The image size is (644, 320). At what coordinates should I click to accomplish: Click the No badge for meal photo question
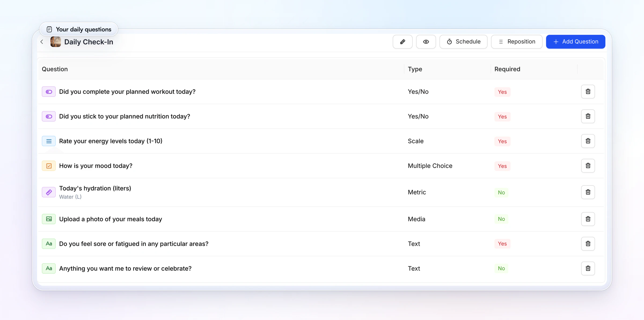coord(501,219)
